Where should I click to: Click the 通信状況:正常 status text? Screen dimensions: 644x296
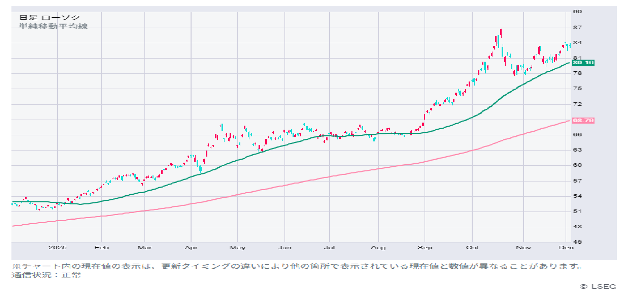point(46,275)
